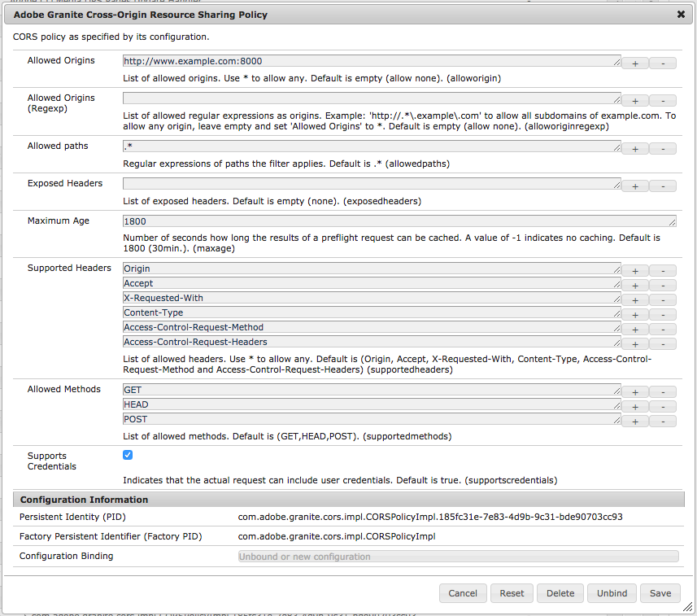Add another Allowed Origins entry with plus
This screenshot has height=616, width=697.
[634, 63]
